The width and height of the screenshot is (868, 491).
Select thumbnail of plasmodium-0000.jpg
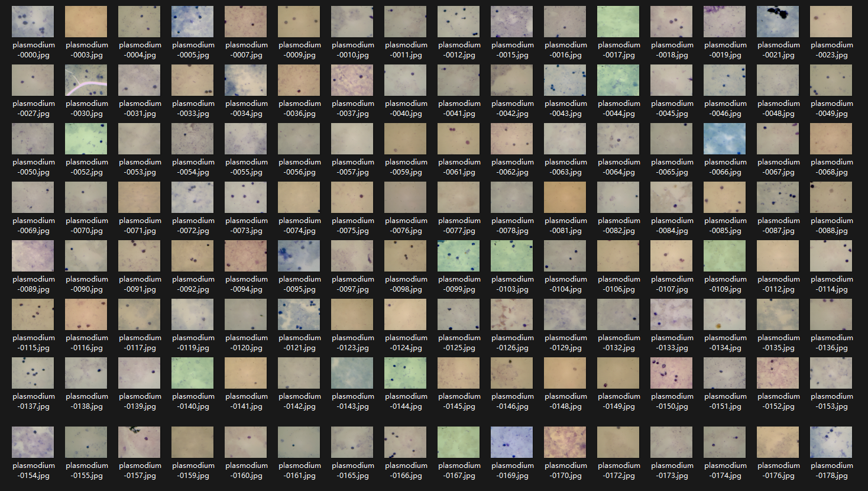33,22
